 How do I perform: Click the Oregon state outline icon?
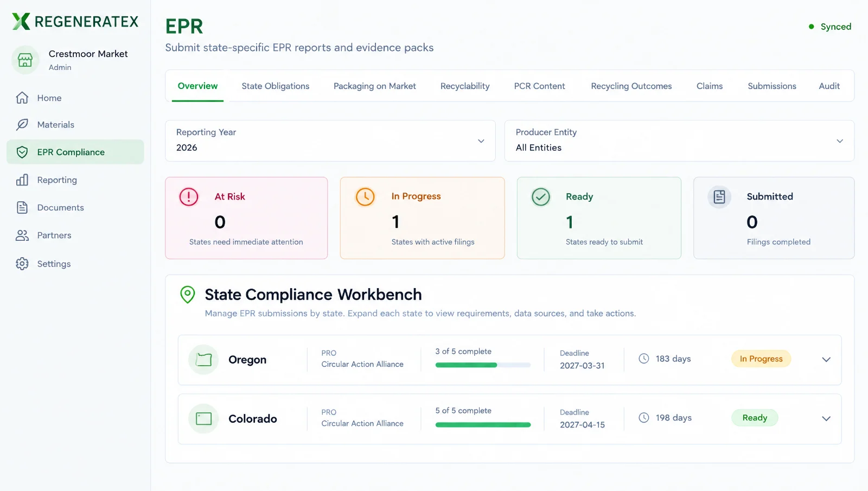point(203,360)
